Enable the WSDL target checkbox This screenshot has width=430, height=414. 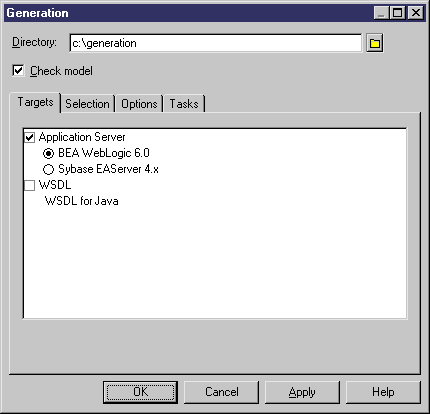[30, 185]
